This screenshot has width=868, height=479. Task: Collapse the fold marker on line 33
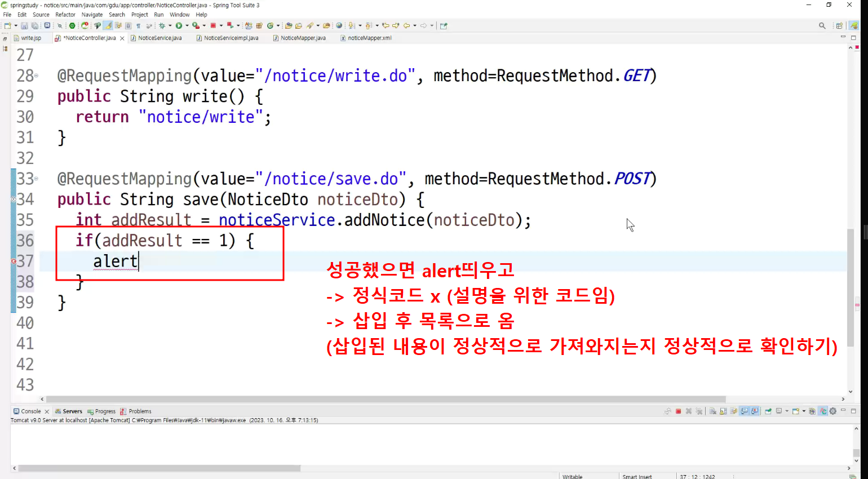37,179
